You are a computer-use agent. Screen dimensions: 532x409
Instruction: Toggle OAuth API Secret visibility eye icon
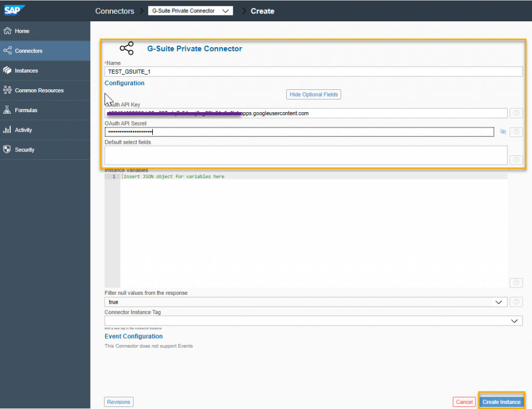[x=503, y=132]
